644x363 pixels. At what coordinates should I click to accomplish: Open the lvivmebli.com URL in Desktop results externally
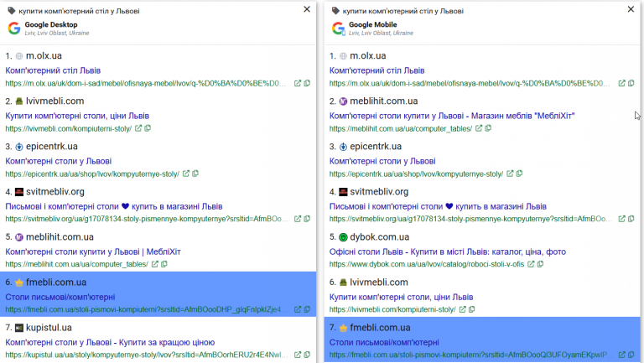tap(138, 128)
